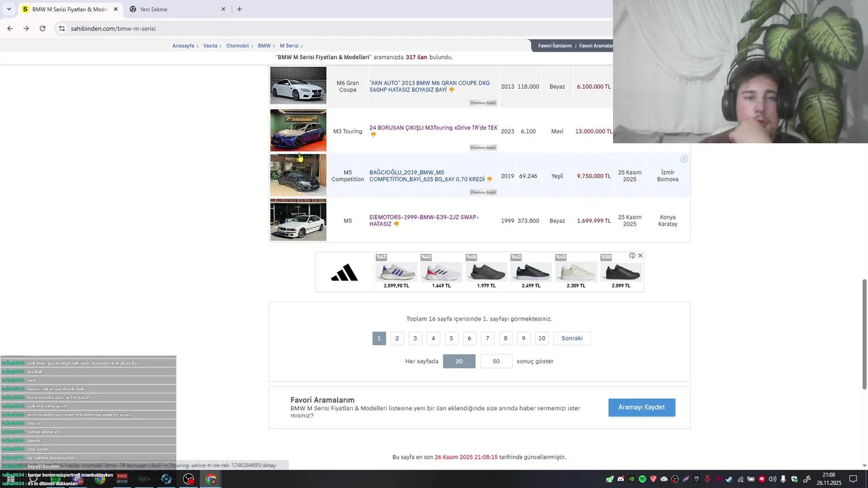868x488 pixels.
Task: Click the İzmir Bornova location cell
Action: [667, 176]
